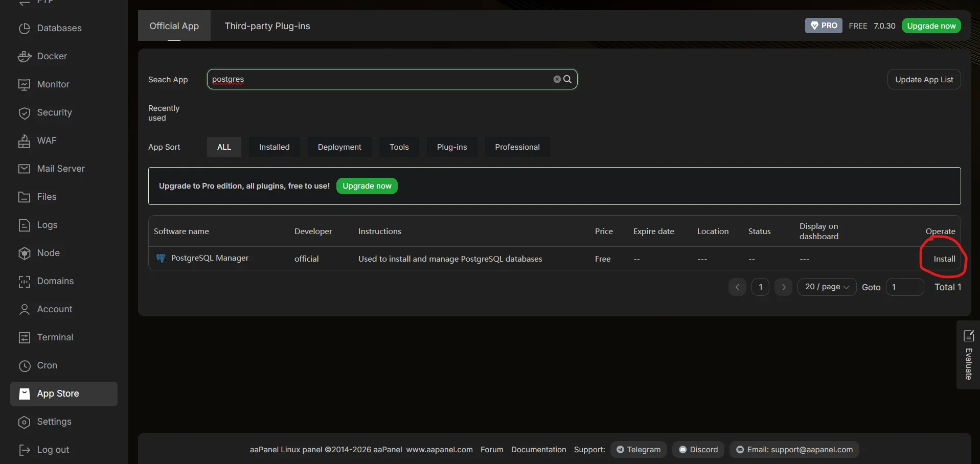This screenshot has height=464, width=980.
Task: Go to Cron scheduled tasks
Action: click(x=47, y=365)
